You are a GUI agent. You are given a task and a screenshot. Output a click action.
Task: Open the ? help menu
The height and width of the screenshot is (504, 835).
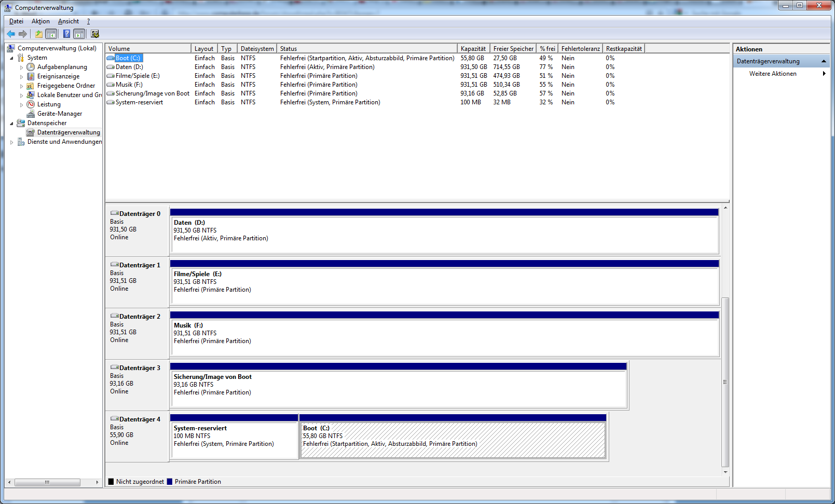coord(88,21)
